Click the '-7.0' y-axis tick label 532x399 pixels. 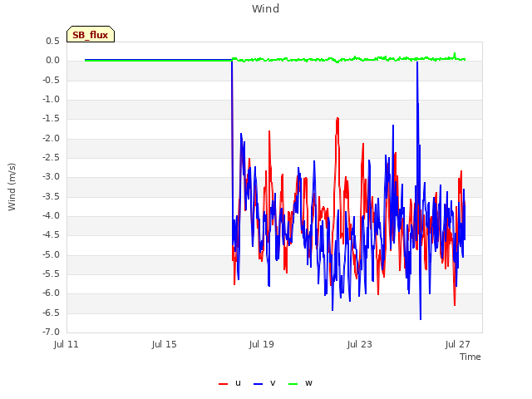click(x=51, y=332)
